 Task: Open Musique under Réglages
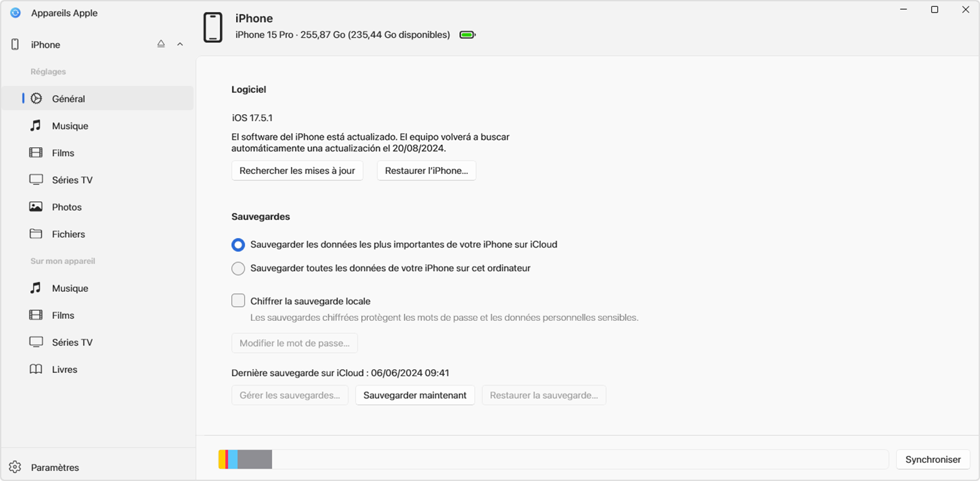pyautogui.click(x=97, y=126)
